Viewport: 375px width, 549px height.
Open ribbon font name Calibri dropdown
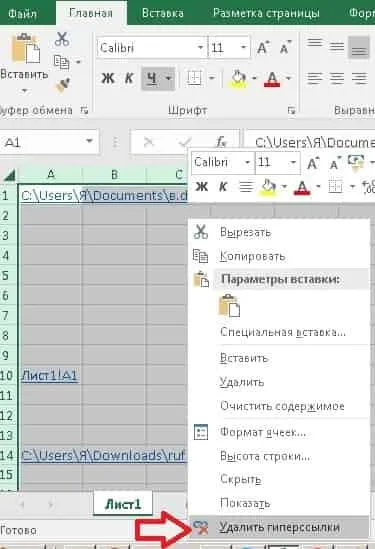[x=200, y=47]
